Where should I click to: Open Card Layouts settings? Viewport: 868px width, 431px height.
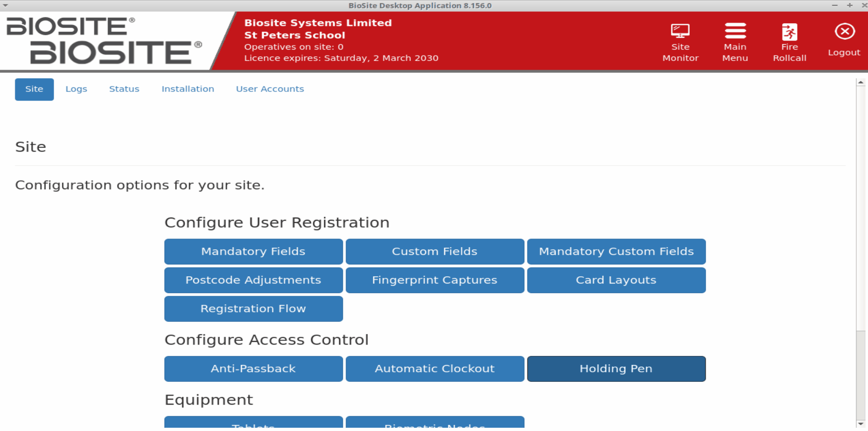point(616,280)
